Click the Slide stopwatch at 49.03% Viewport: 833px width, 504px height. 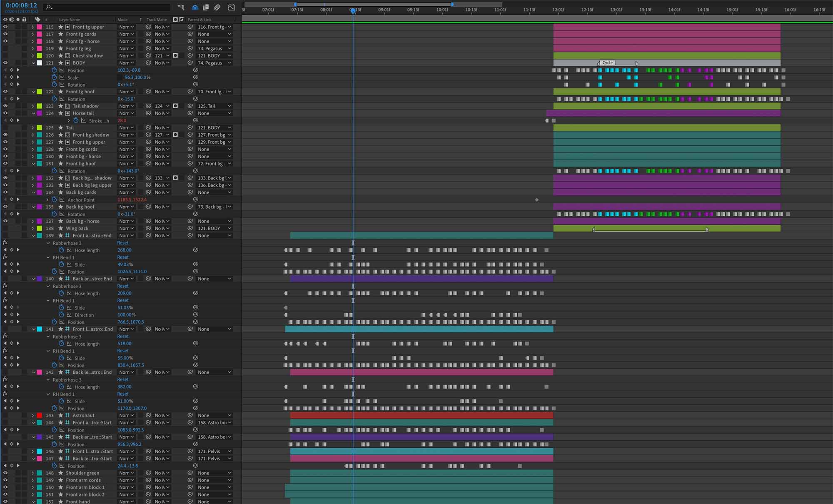pyautogui.click(x=61, y=264)
